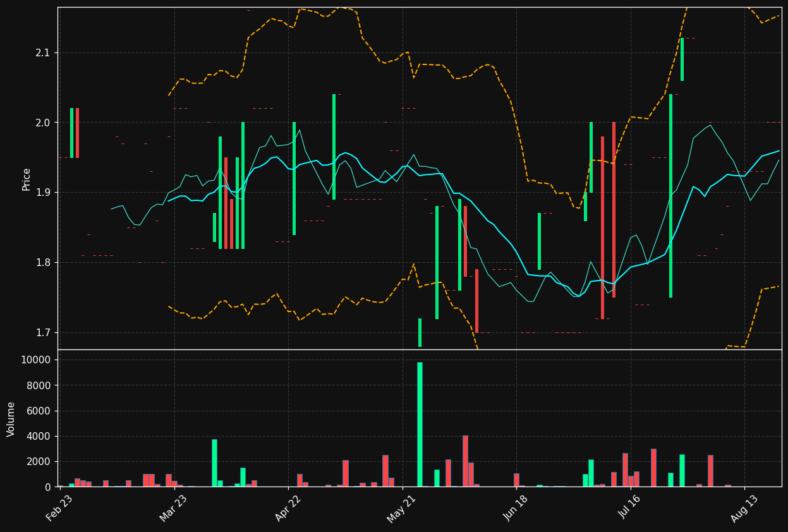Click the highest green candlestick above 2.1
The width and height of the screenshot is (788, 532).
[682, 59]
